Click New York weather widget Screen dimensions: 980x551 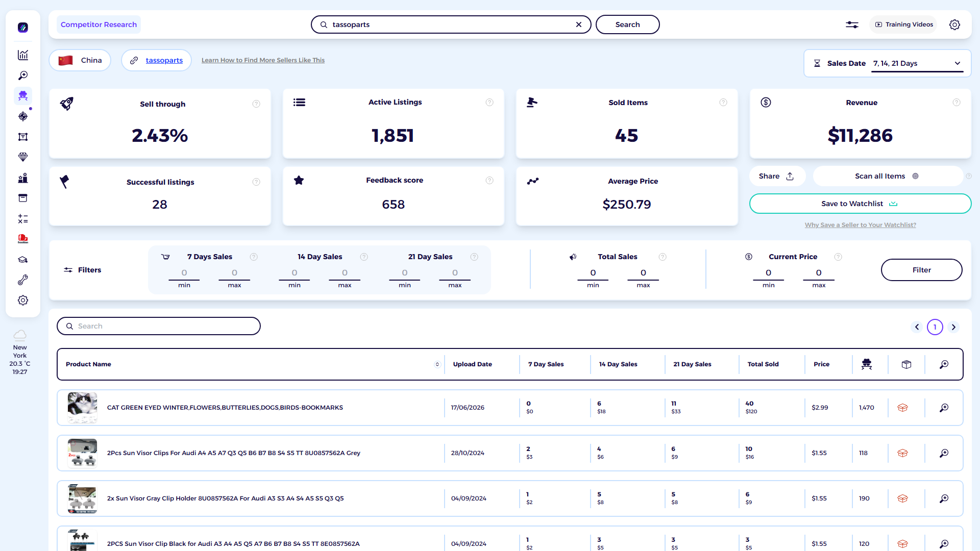coord(20,353)
